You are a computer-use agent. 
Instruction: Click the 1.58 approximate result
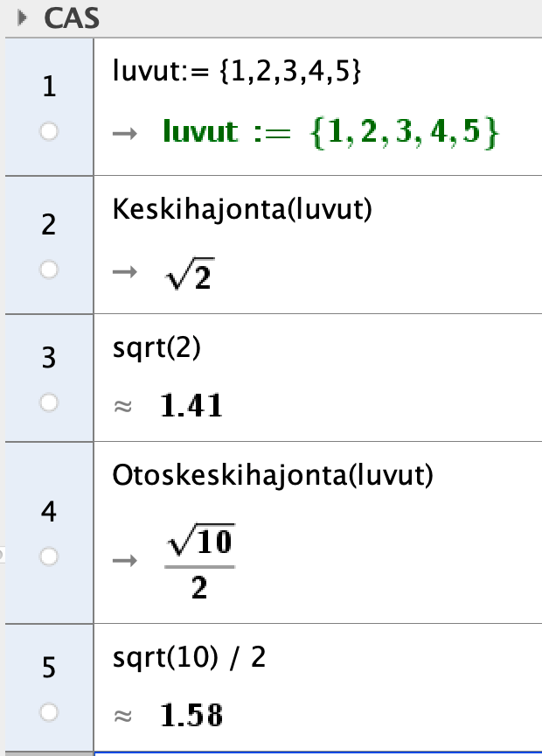pos(191,717)
